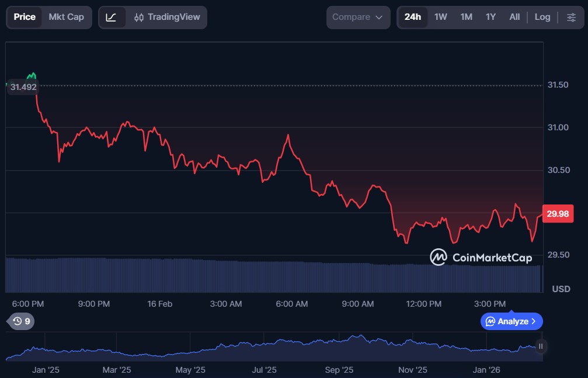
Task: Click the CoinMarketCap watermark logo
Action: 481,257
